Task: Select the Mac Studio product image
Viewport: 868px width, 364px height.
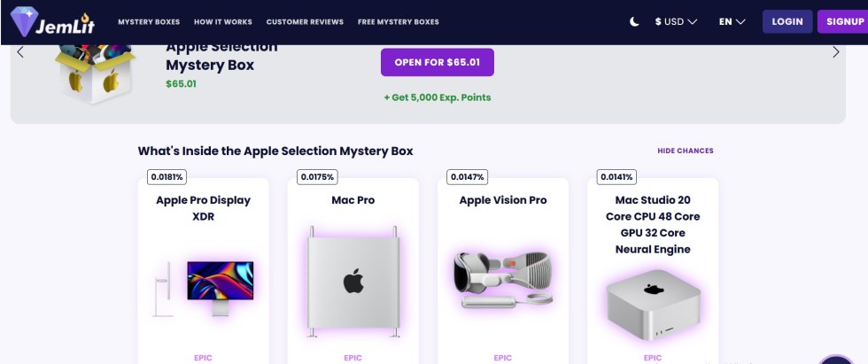Action: (653, 307)
